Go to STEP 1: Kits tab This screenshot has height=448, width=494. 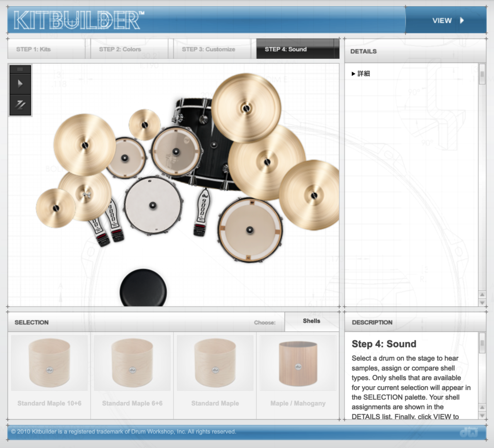[46, 49]
